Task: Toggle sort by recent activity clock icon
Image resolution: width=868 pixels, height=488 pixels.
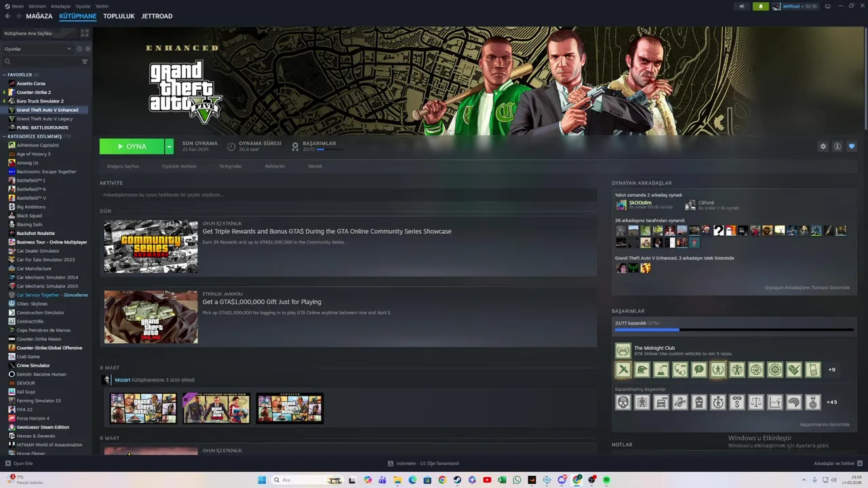Action: coord(79,49)
